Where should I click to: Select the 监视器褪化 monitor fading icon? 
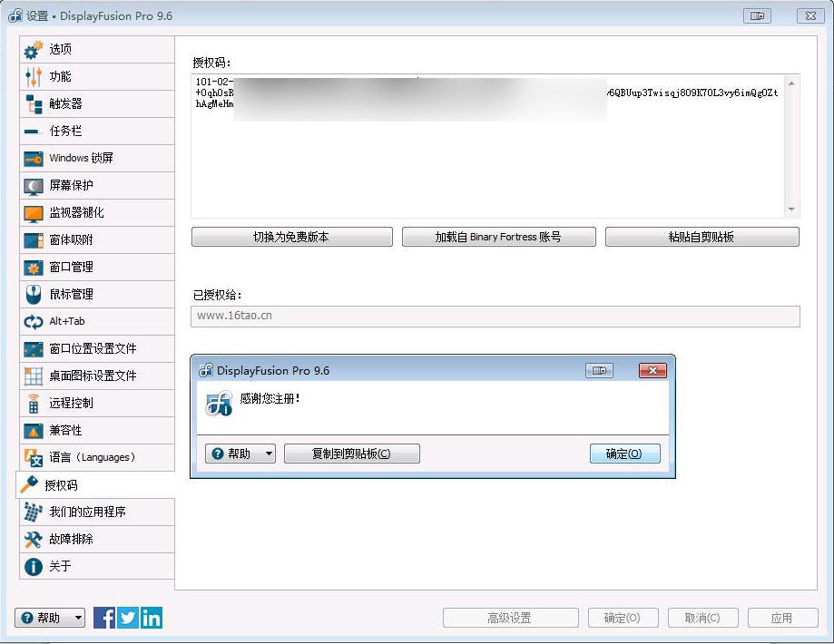(x=34, y=213)
